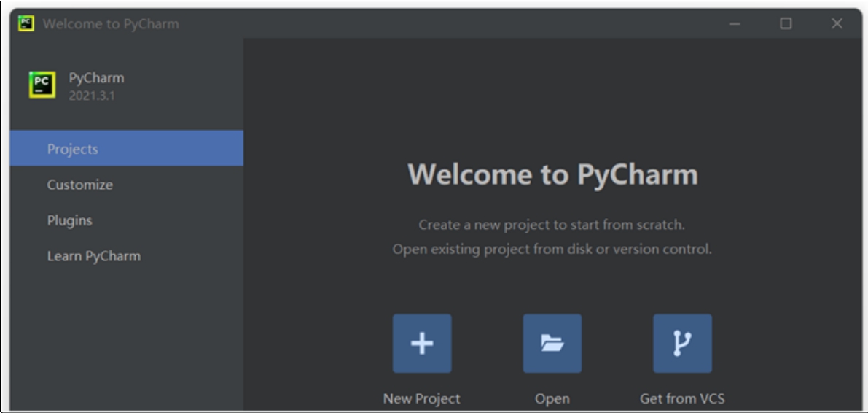Click the PyCharm product name text
Screen dimensions: 868x413
(x=96, y=78)
